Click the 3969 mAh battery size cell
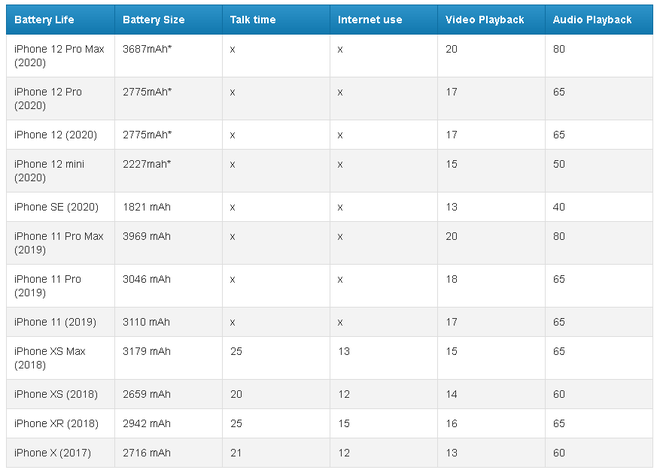660x473 pixels. pyautogui.click(x=147, y=236)
